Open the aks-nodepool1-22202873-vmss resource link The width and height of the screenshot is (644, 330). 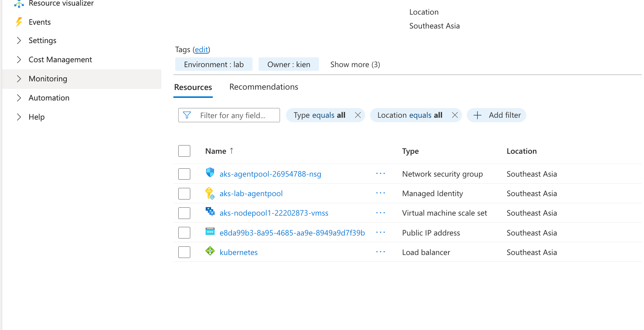(x=274, y=213)
